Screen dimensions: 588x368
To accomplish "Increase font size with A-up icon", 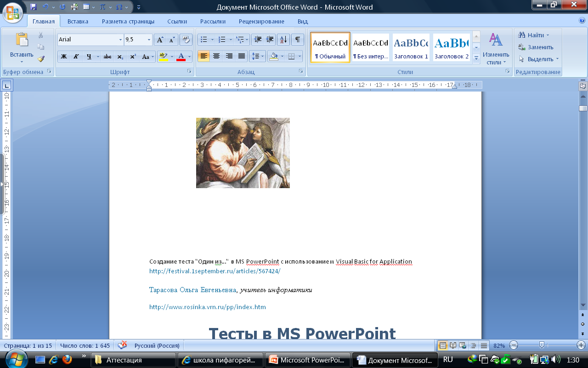I will coord(159,40).
